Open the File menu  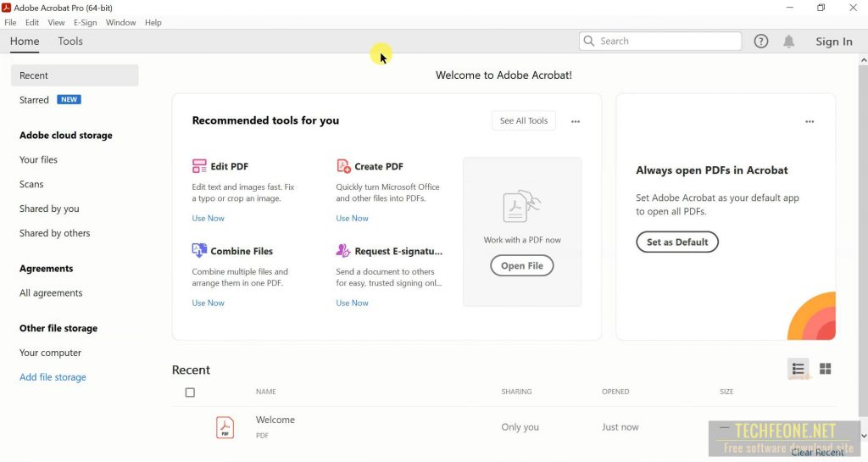(x=10, y=23)
